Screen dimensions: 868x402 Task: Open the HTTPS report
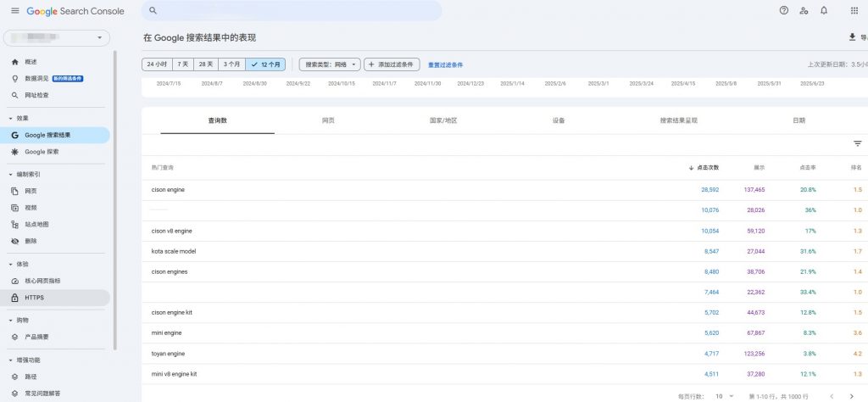point(57,298)
